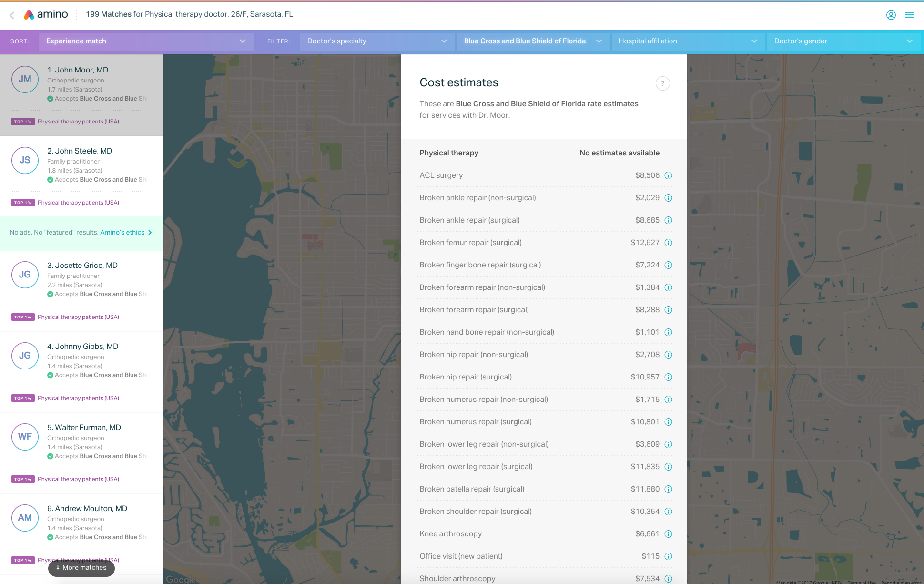Viewport: 924px width, 584px height.
Task: Click the Knee arthroscopy row label
Action: [450, 534]
